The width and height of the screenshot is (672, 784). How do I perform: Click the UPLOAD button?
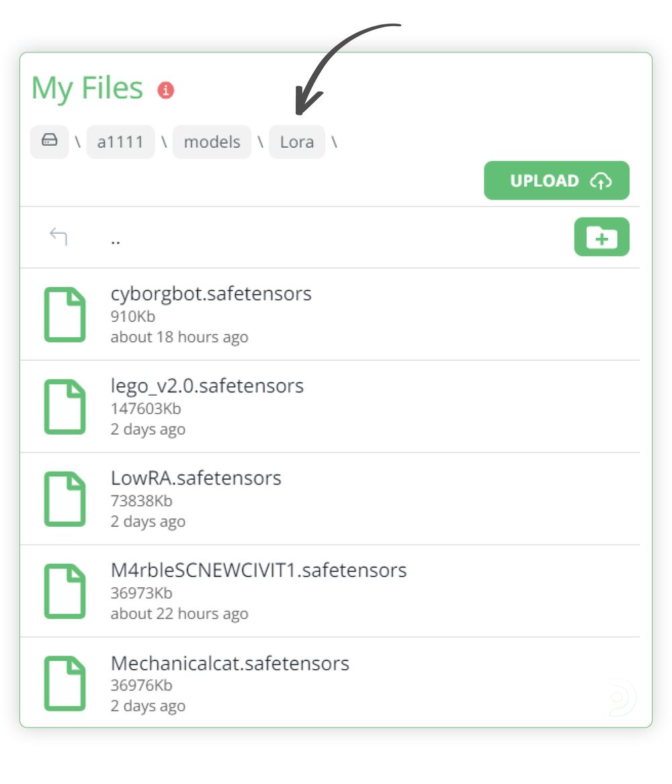(556, 180)
